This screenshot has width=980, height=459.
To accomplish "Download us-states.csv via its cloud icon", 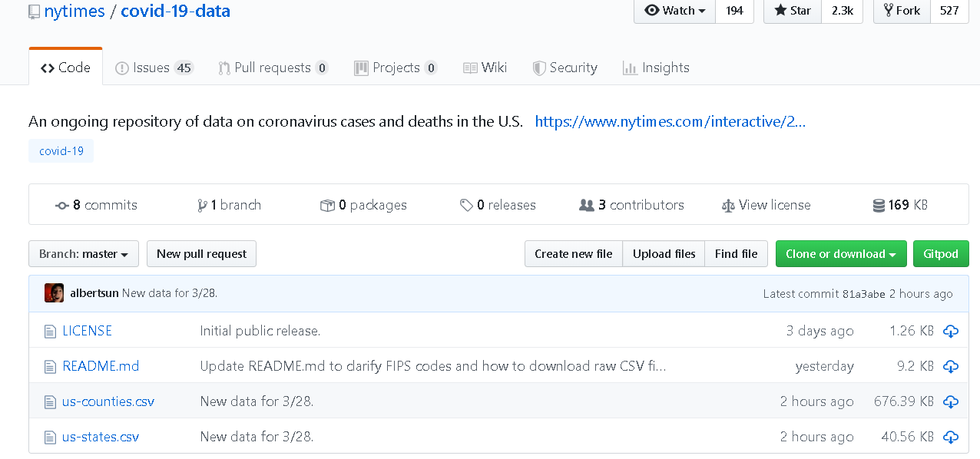I will 951,437.
